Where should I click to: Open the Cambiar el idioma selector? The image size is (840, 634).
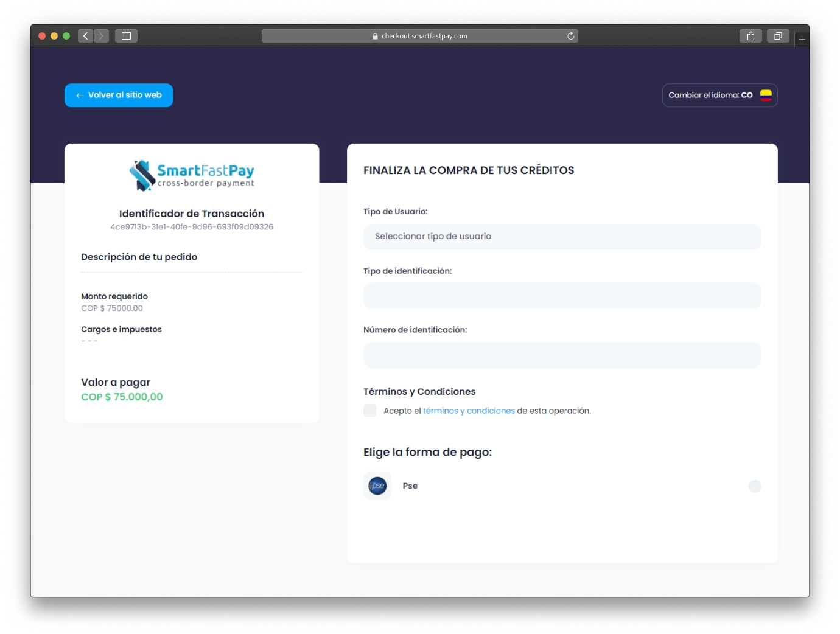click(719, 95)
